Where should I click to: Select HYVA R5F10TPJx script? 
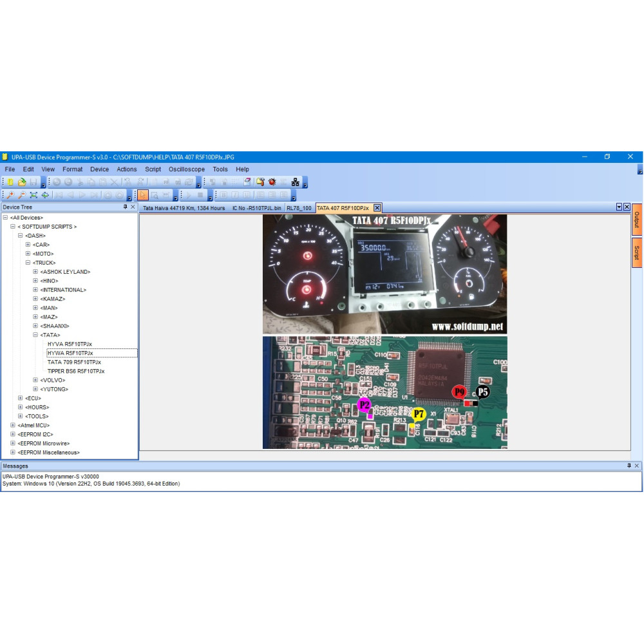[70, 344]
